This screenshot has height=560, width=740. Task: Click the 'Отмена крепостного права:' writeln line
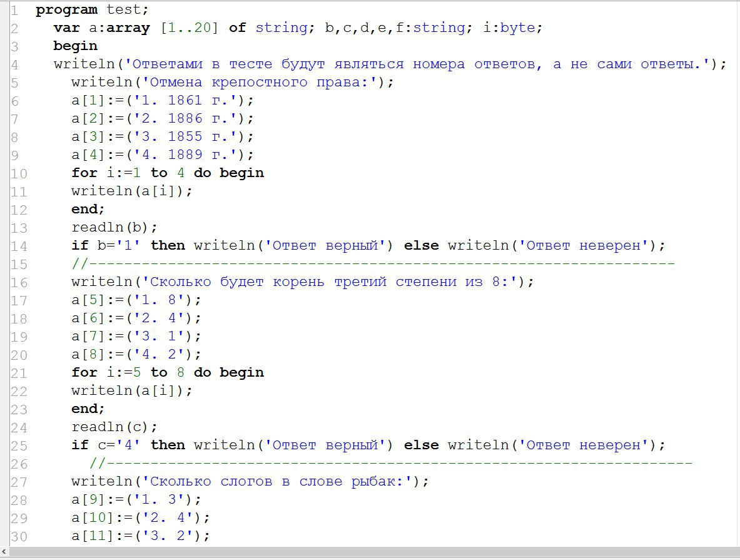tap(232, 82)
